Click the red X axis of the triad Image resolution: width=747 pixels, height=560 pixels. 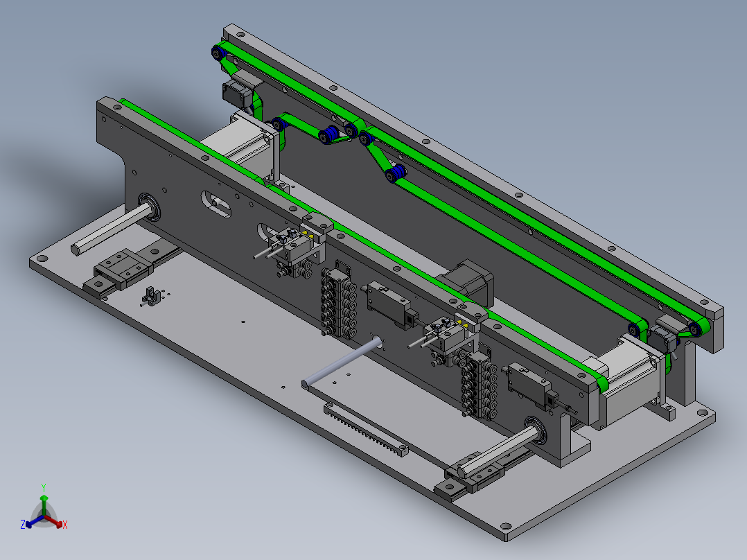pos(55,522)
